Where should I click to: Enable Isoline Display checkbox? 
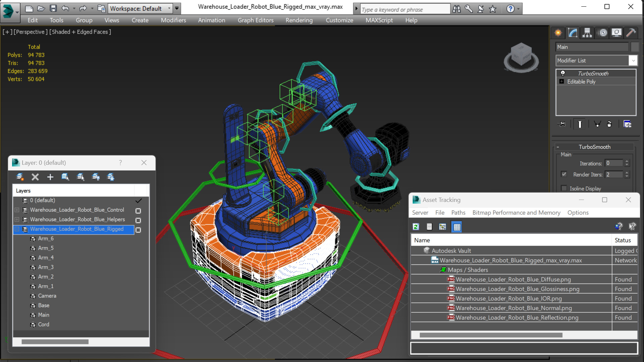(564, 188)
